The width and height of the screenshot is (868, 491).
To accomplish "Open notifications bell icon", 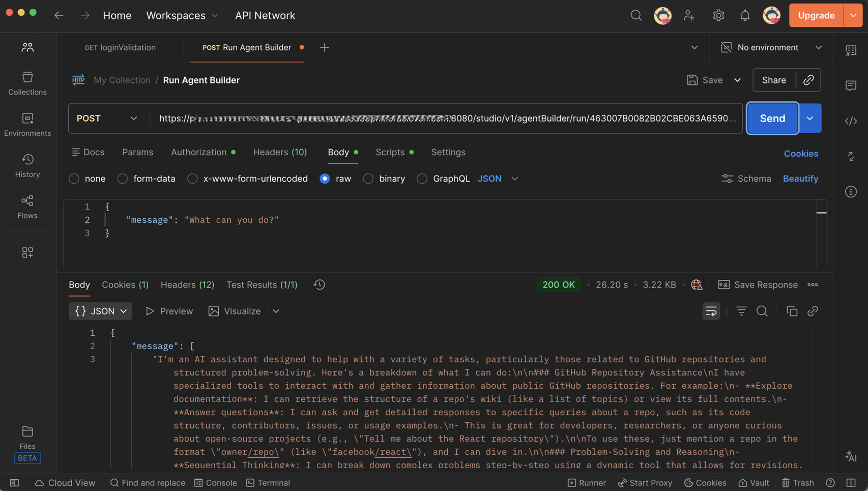I will pyautogui.click(x=744, y=15).
